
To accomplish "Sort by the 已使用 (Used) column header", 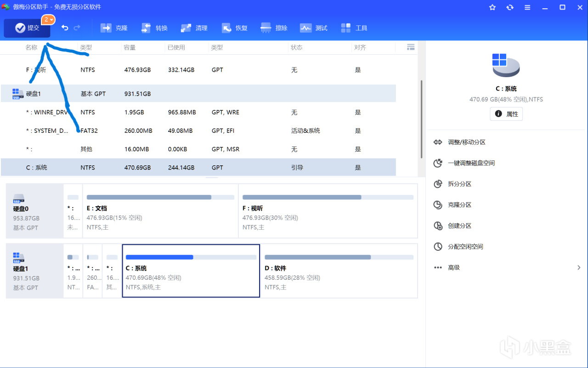I will tap(177, 47).
